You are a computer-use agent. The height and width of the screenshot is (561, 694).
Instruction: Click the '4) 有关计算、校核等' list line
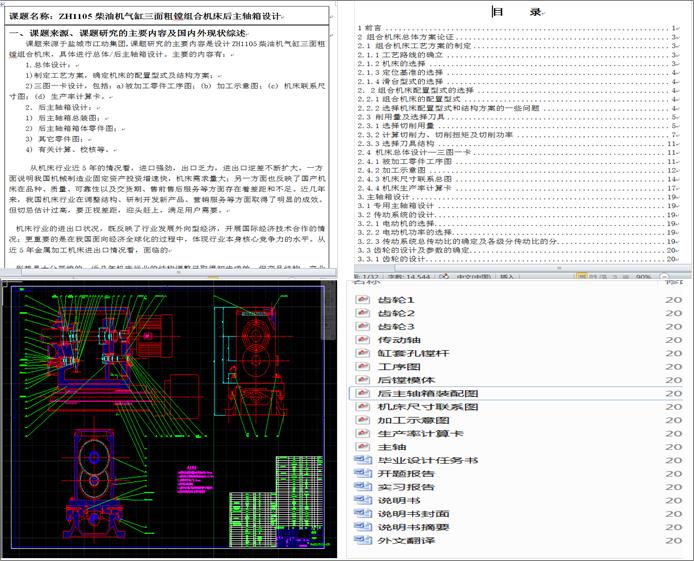pyautogui.click(x=71, y=149)
